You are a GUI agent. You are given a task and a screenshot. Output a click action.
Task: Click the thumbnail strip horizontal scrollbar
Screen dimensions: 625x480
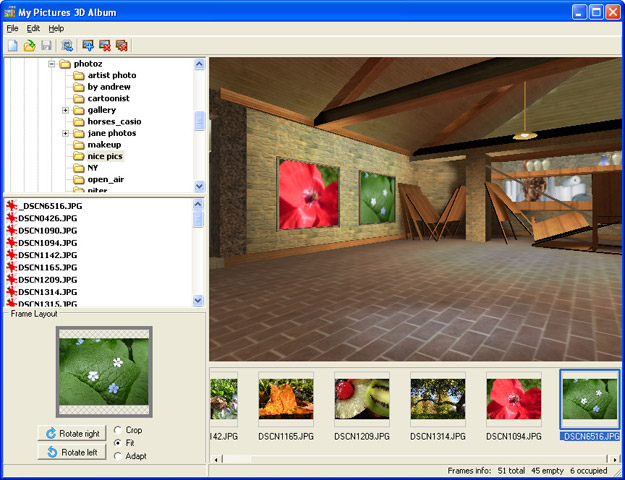[400, 459]
